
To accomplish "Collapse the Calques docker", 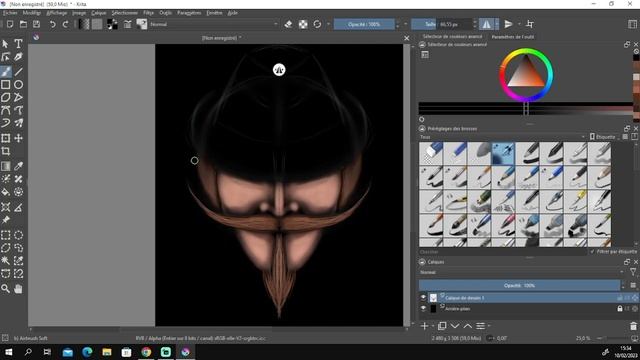I will pos(422,262).
